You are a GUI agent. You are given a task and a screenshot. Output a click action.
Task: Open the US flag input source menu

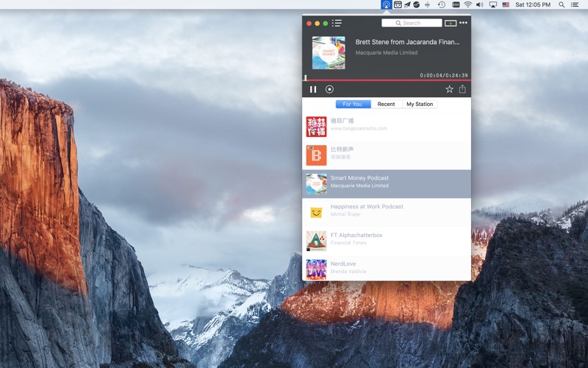[x=506, y=4]
